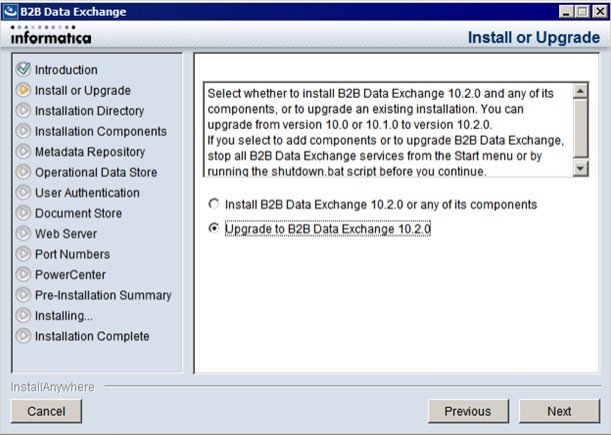611x435 pixels.
Task: Click the Installation Complete step icon
Action: point(23,336)
